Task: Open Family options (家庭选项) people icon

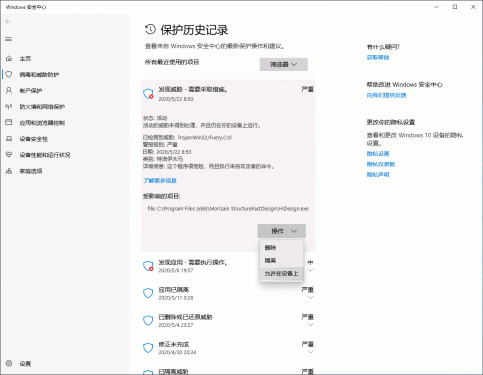Action: click(x=9, y=171)
